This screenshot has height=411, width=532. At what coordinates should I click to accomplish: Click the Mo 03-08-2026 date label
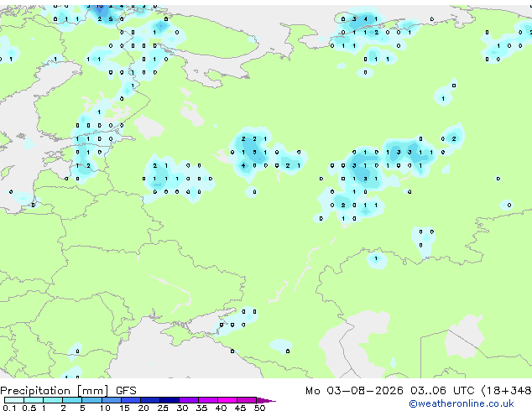[x=354, y=391]
